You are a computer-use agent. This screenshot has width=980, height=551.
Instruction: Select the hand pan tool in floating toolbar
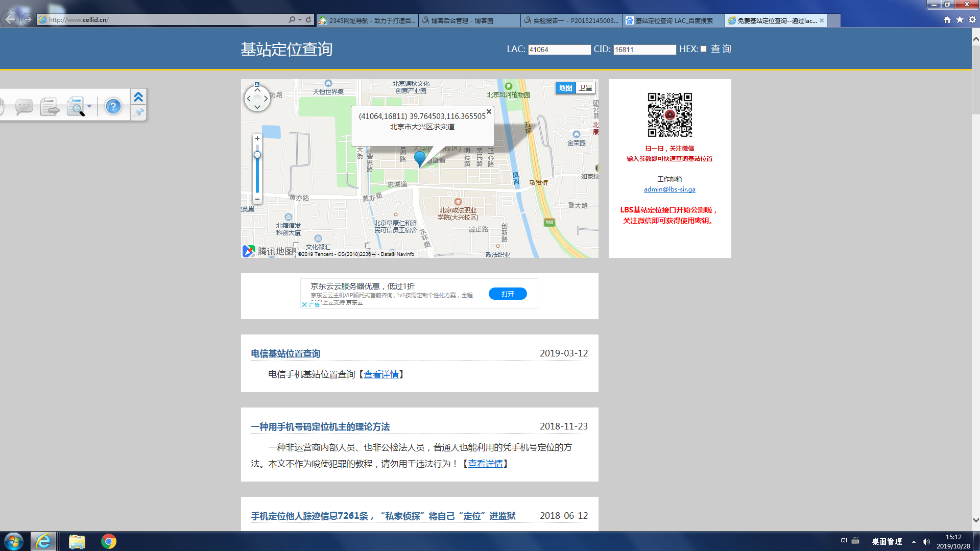point(2,107)
